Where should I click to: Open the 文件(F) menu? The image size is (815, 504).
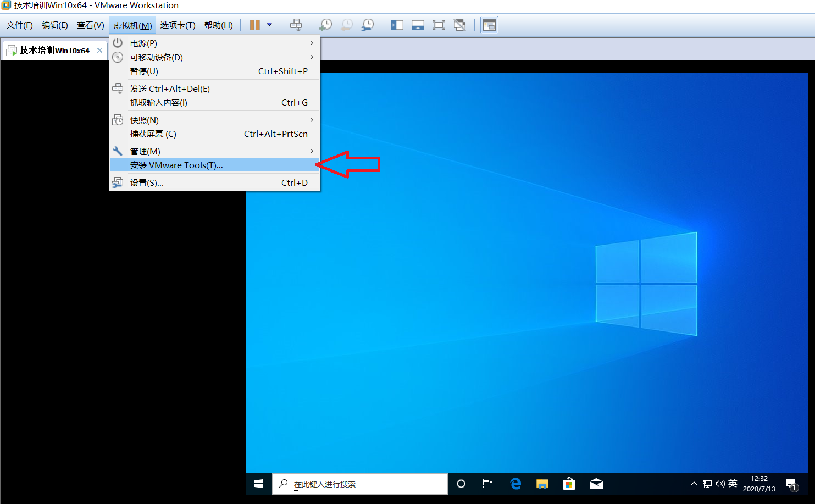click(x=20, y=25)
